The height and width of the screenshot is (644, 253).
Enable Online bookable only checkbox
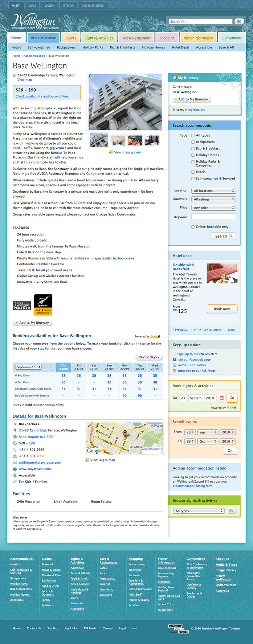193,226
